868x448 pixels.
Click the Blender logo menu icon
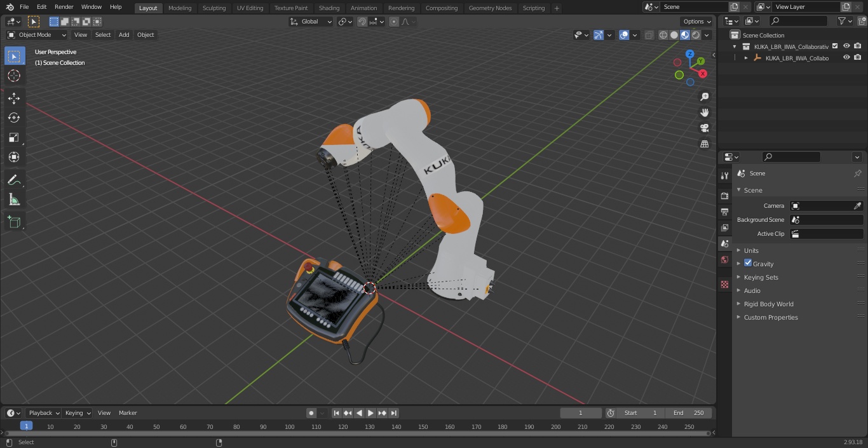pos(10,7)
